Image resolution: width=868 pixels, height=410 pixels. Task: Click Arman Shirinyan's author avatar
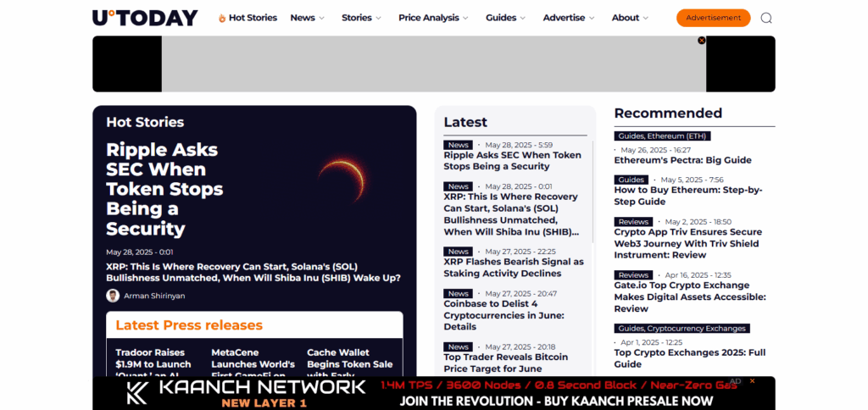[113, 296]
